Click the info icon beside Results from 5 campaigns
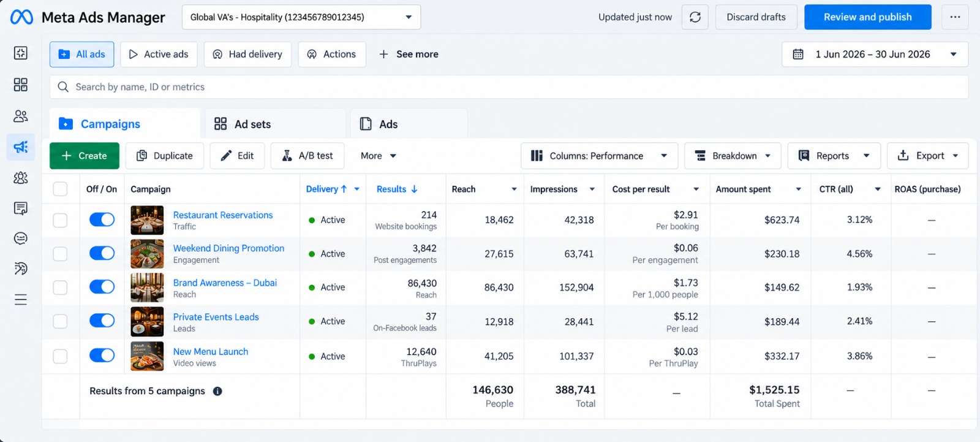 click(217, 391)
